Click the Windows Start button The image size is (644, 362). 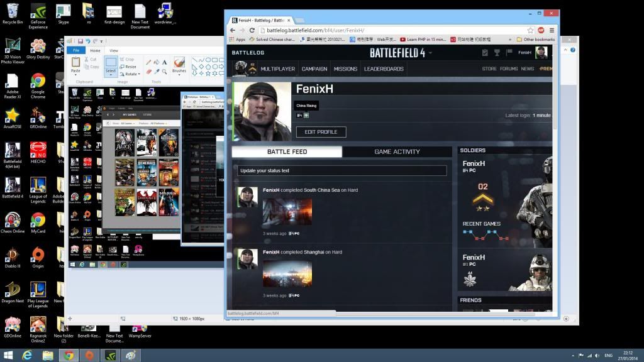click(8, 356)
